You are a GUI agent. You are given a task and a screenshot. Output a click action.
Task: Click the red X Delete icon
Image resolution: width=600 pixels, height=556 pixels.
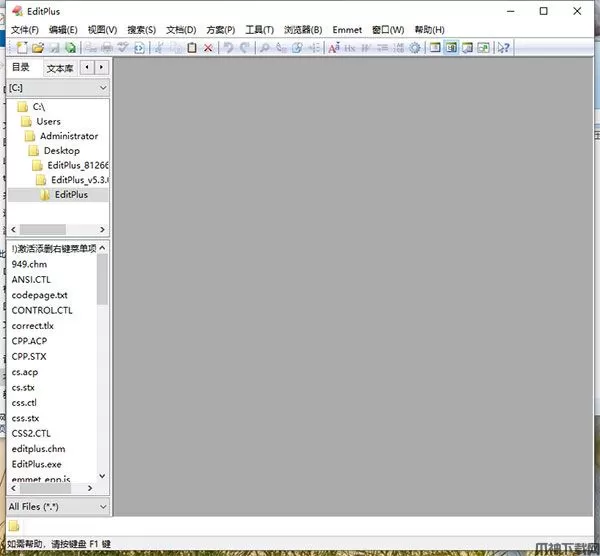(208, 48)
